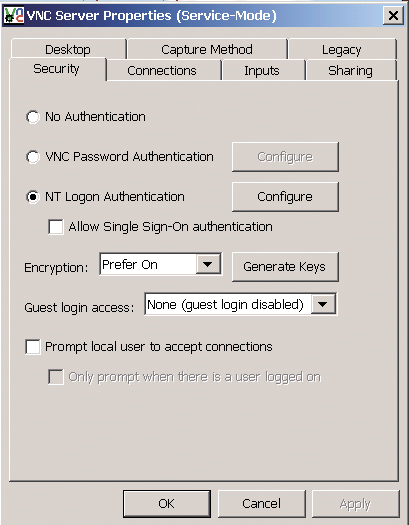Go to the Legacy tab

(342, 50)
